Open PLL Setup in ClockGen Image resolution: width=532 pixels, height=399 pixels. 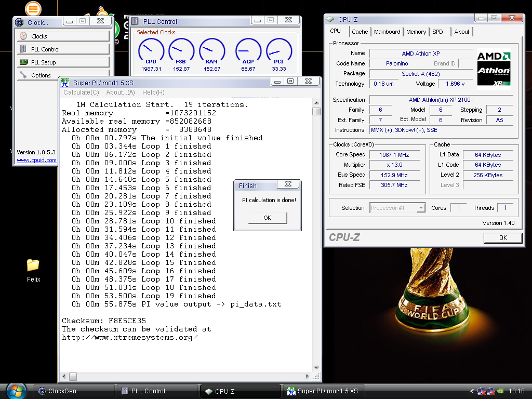63,62
